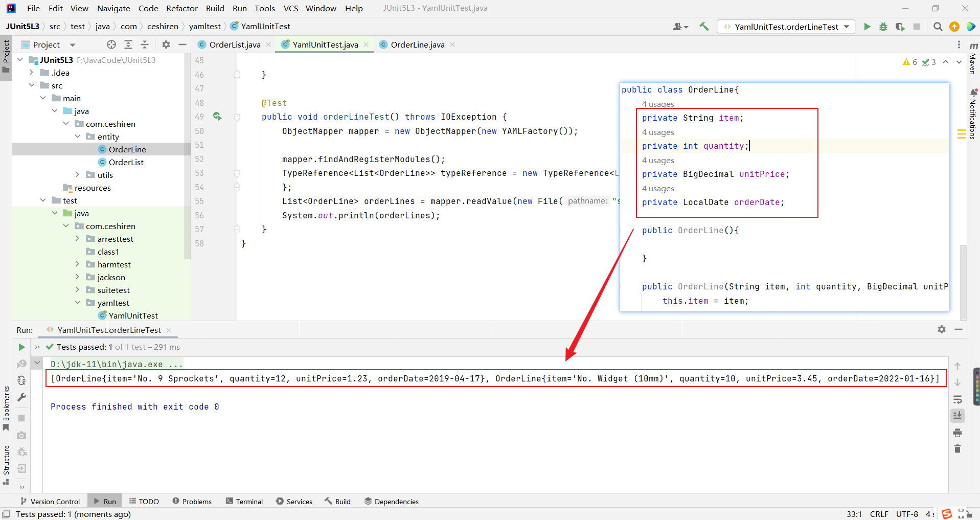
Task: Switch to the OrderLine.java editor tab
Action: tap(417, 44)
